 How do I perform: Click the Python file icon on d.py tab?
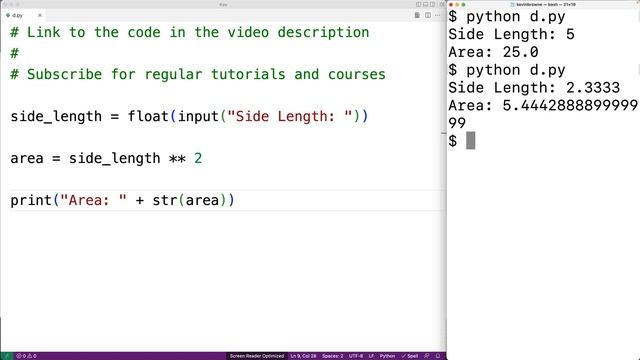pos(8,15)
